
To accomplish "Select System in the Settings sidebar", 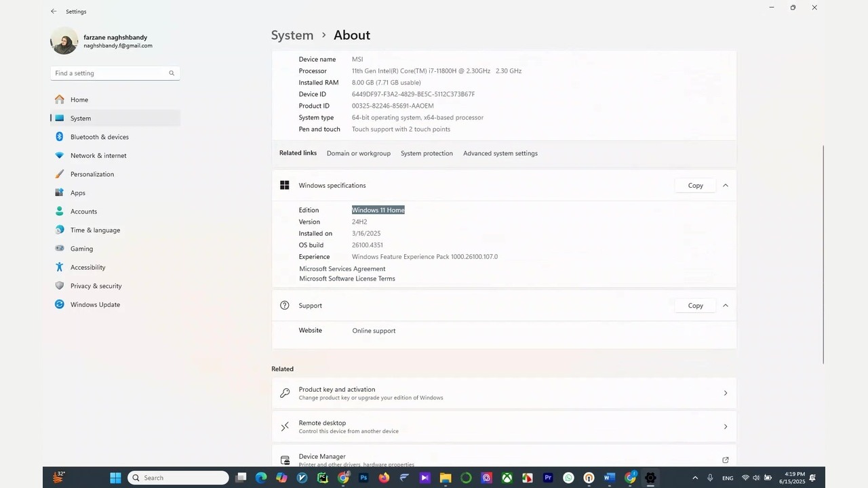I will (x=115, y=119).
